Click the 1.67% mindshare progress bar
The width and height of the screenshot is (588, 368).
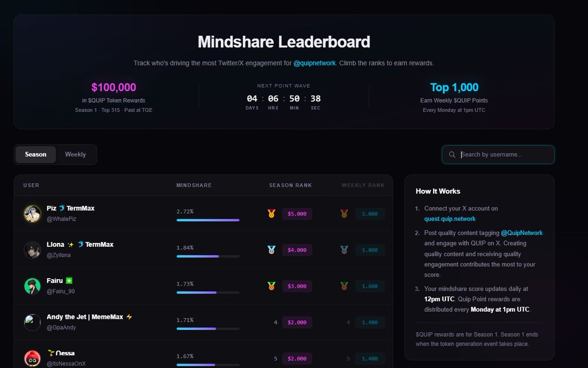[208, 365]
